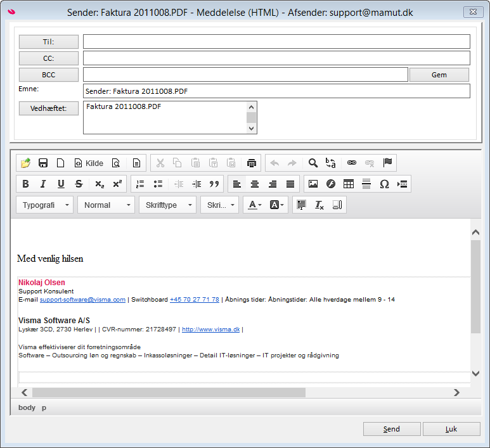Insert an anchor with the flag icon
490x448 pixels.
click(x=387, y=163)
